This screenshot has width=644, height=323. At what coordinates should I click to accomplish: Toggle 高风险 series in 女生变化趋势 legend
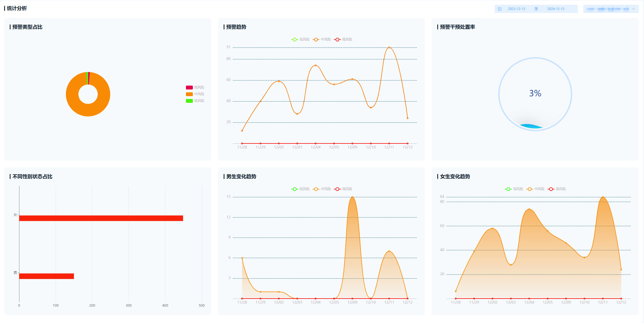click(557, 189)
